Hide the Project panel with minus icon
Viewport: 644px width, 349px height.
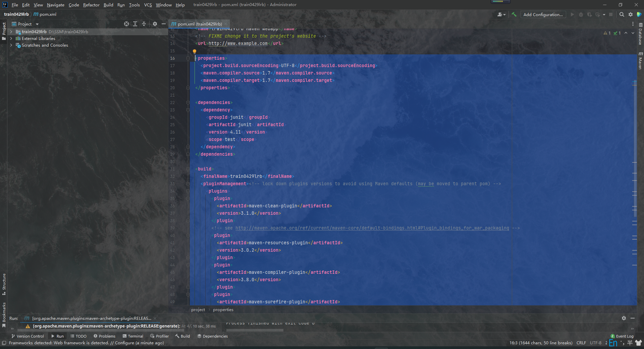pos(163,24)
